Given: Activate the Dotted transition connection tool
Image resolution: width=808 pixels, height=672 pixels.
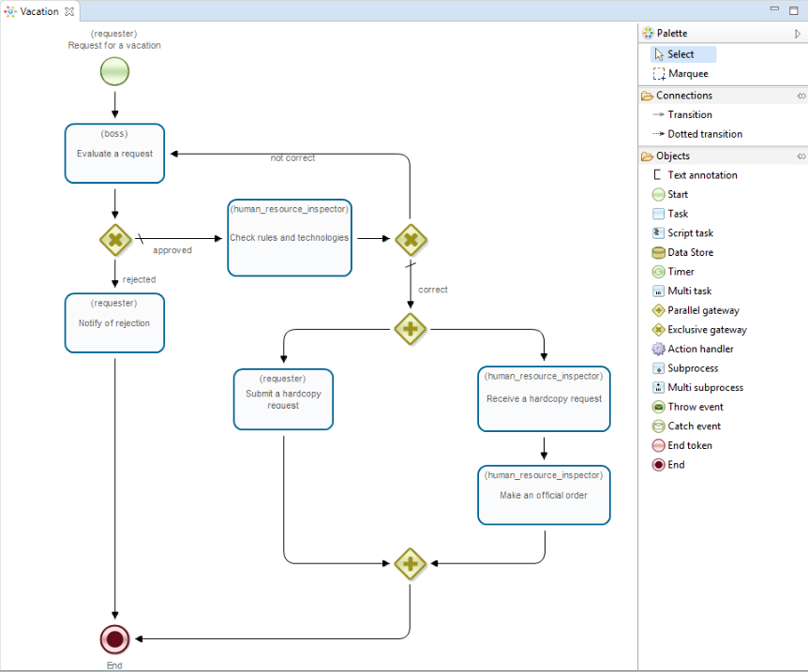Looking at the screenshot, I should tap(704, 134).
